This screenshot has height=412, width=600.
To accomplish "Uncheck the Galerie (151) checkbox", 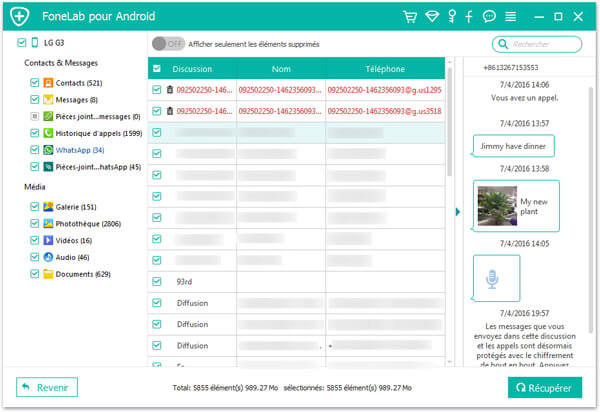I will point(34,207).
